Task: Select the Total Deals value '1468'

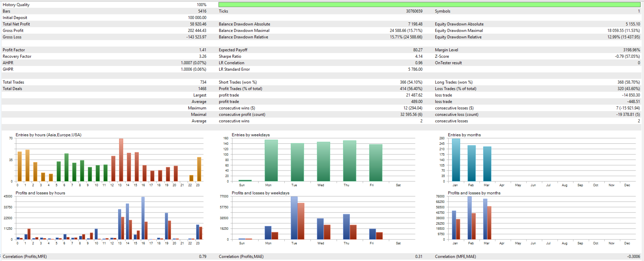Action: [x=202, y=89]
